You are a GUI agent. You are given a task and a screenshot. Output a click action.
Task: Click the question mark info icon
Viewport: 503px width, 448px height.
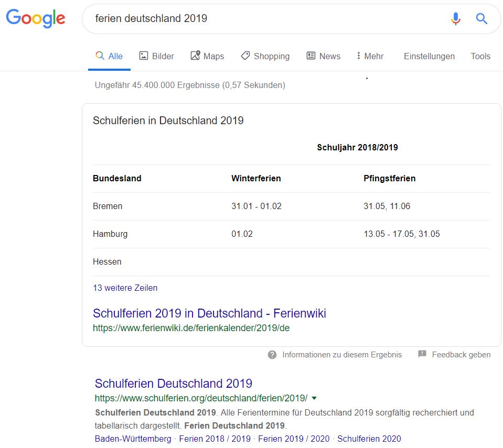(272, 355)
